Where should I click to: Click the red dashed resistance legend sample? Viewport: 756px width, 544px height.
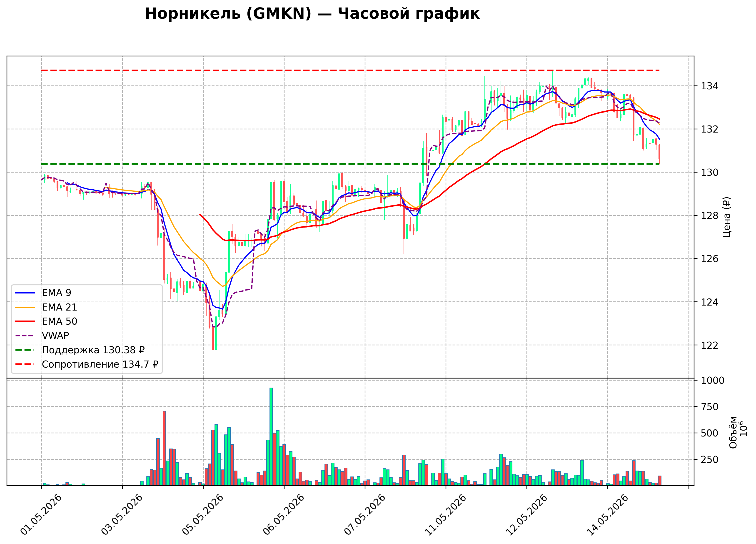(25, 365)
